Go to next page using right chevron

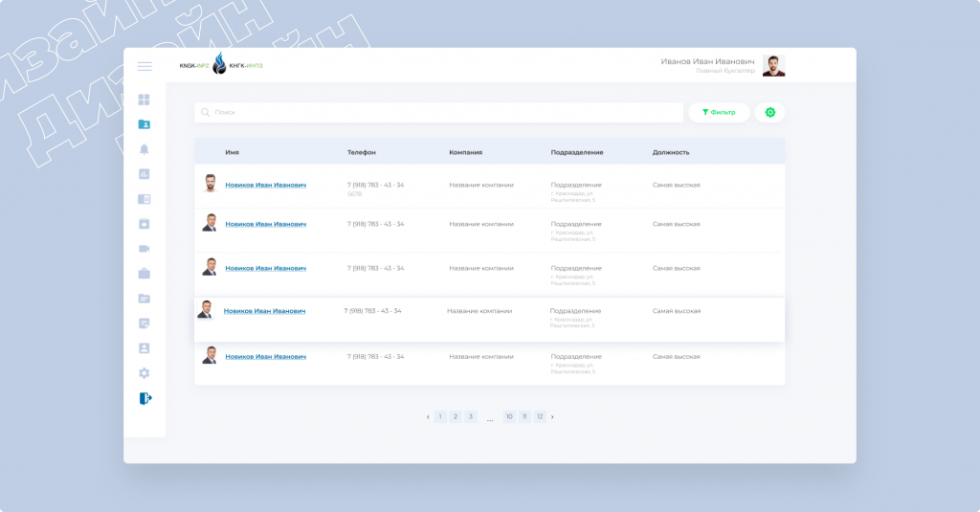point(552,417)
